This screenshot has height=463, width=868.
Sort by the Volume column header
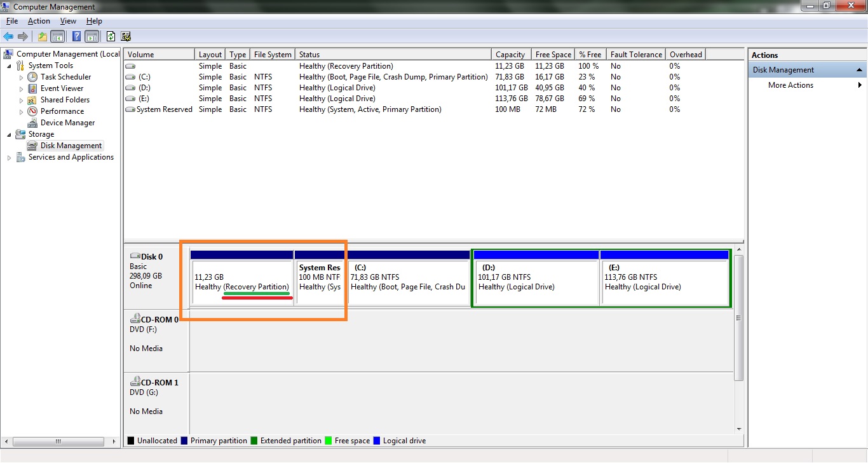(159, 55)
